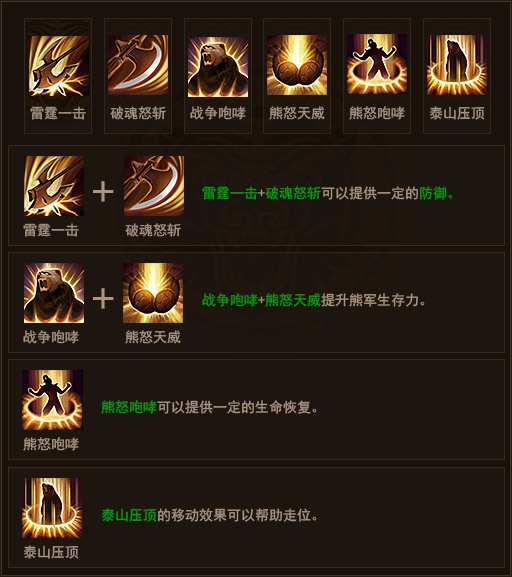Click the 战争咆哮 bear icon in top row

(x=218, y=67)
